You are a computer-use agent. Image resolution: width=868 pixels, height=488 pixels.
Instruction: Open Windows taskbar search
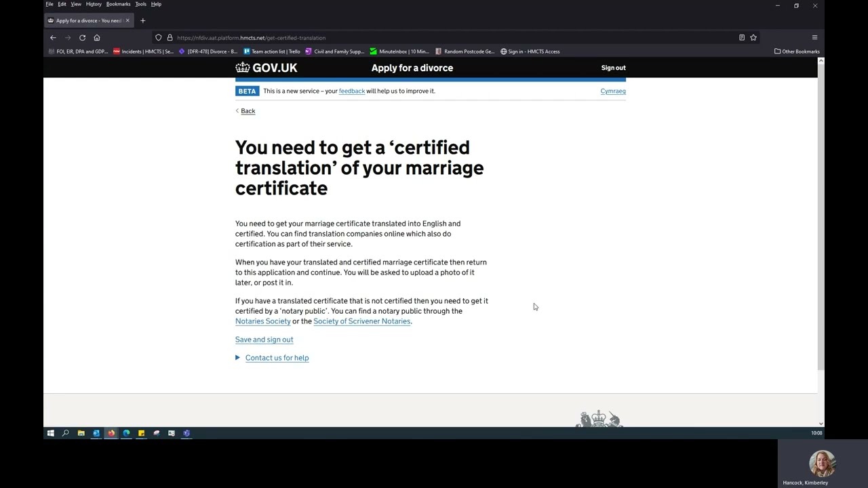[66, 433]
